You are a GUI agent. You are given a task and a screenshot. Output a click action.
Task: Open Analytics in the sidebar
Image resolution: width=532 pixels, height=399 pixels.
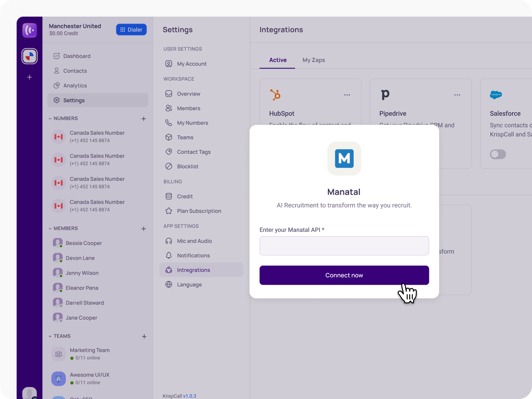[x=98, y=86]
